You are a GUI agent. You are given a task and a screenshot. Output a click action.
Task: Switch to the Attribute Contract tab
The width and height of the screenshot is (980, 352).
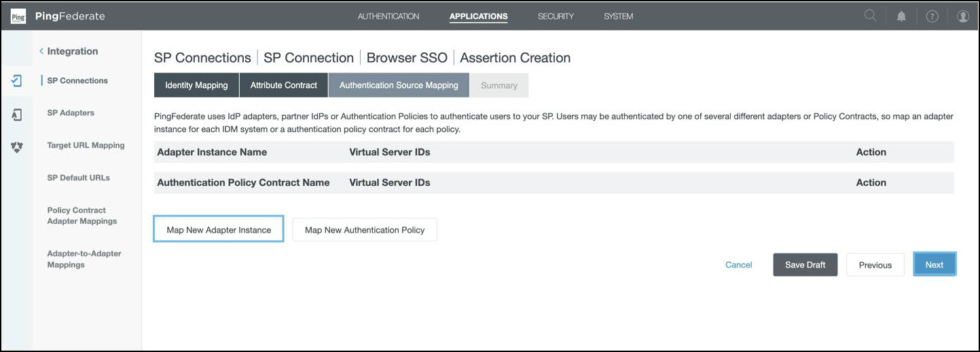(x=283, y=85)
